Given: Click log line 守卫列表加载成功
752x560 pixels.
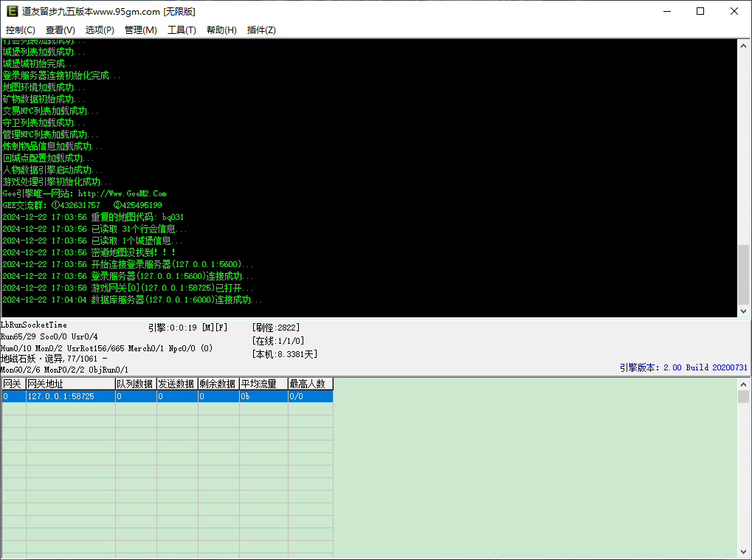Looking at the screenshot, I should [x=44, y=122].
